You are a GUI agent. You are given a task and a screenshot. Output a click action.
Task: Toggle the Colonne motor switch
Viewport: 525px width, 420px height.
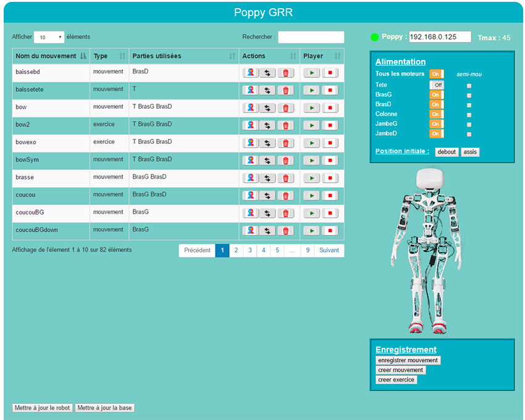coord(437,114)
